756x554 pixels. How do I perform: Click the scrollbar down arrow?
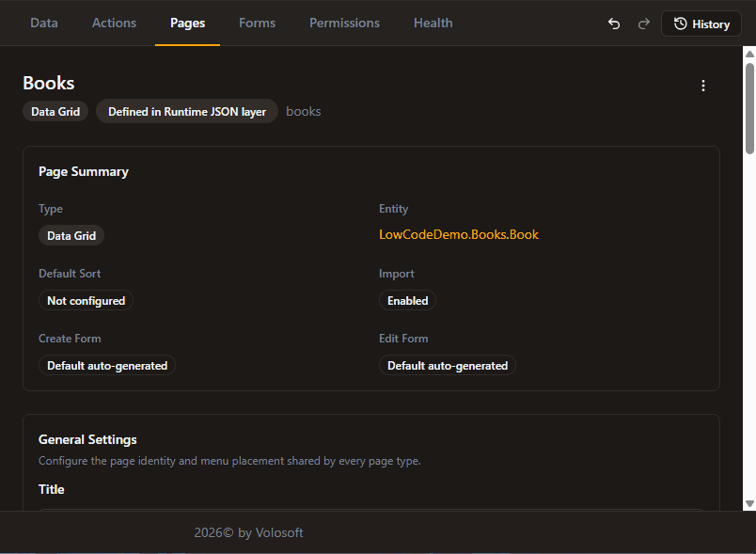pyautogui.click(x=749, y=503)
